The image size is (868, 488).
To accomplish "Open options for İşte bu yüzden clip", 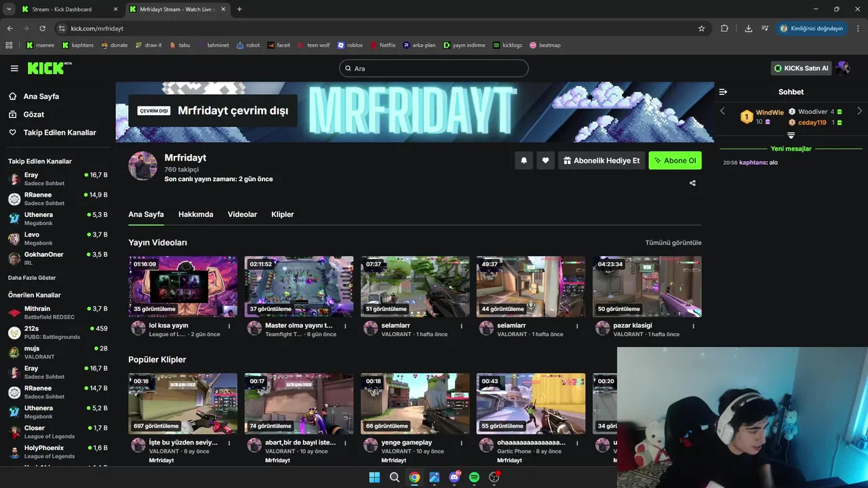I will coord(229,443).
